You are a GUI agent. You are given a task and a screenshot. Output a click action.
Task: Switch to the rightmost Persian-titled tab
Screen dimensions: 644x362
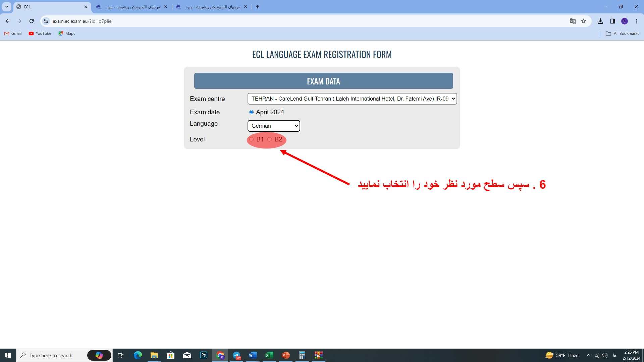pos(208,7)
